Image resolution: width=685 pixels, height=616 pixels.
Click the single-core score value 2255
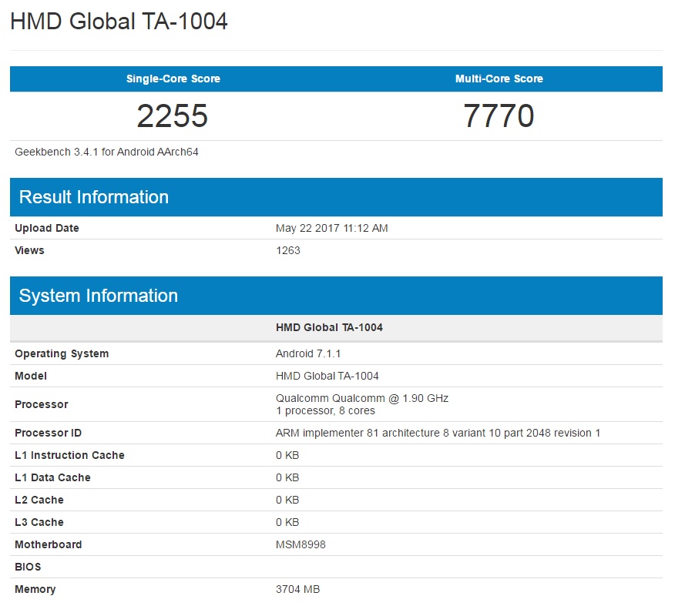click(173, 116)
